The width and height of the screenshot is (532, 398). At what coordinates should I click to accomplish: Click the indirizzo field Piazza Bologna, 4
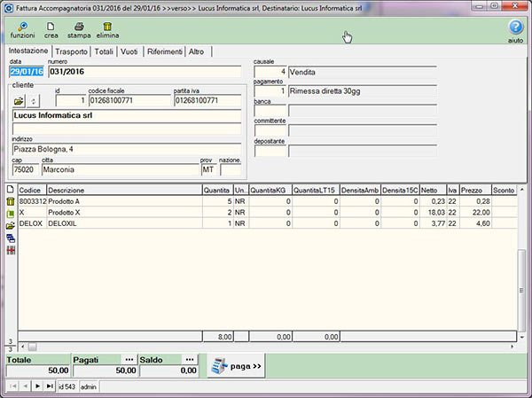pyautogui.click(x=127, y=149)
